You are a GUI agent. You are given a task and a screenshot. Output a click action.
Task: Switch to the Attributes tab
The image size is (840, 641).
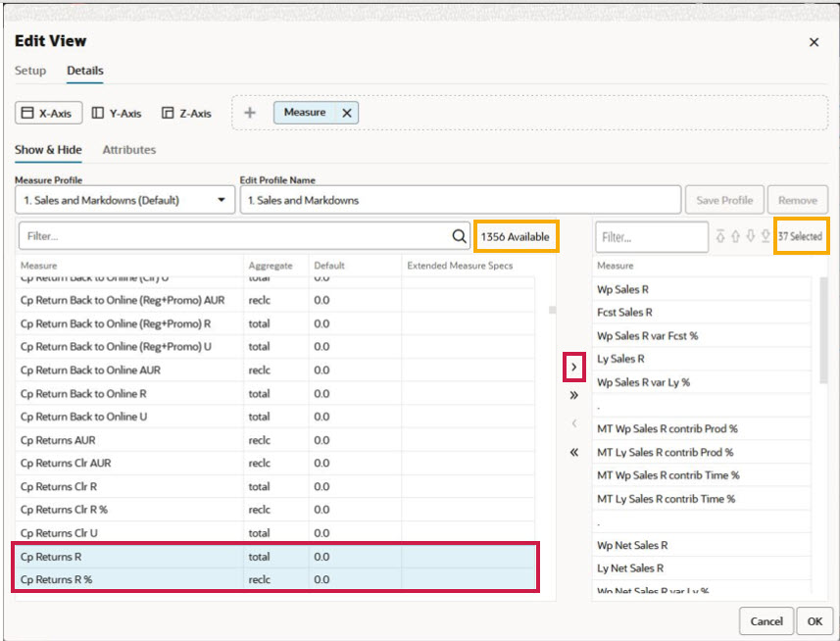coord(128,149)
